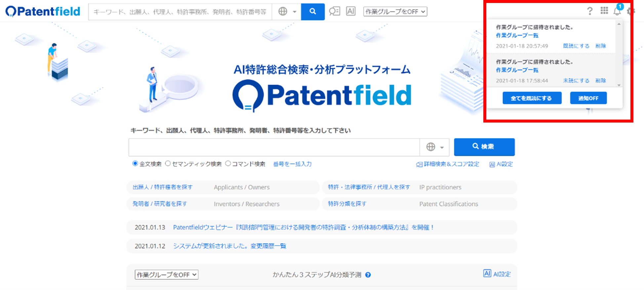Click 未読にする on the 17:58:44 notification
Screen dimensions: 644x290
576,81
